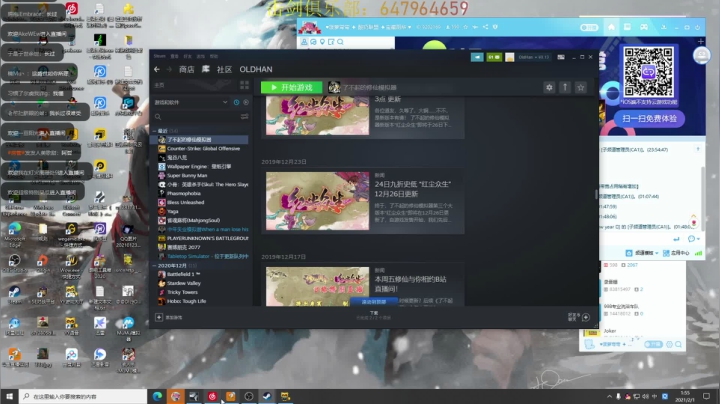Viewport: 720px width, 404px height.
Task: Collapse the 2020年12月 library section
Action: tap(155, 265)
